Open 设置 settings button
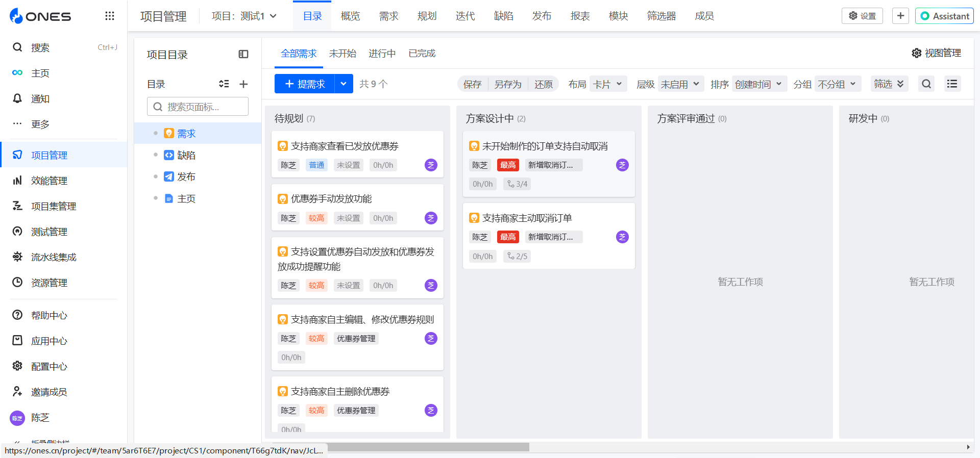980x458 pixels. (862, 16)
